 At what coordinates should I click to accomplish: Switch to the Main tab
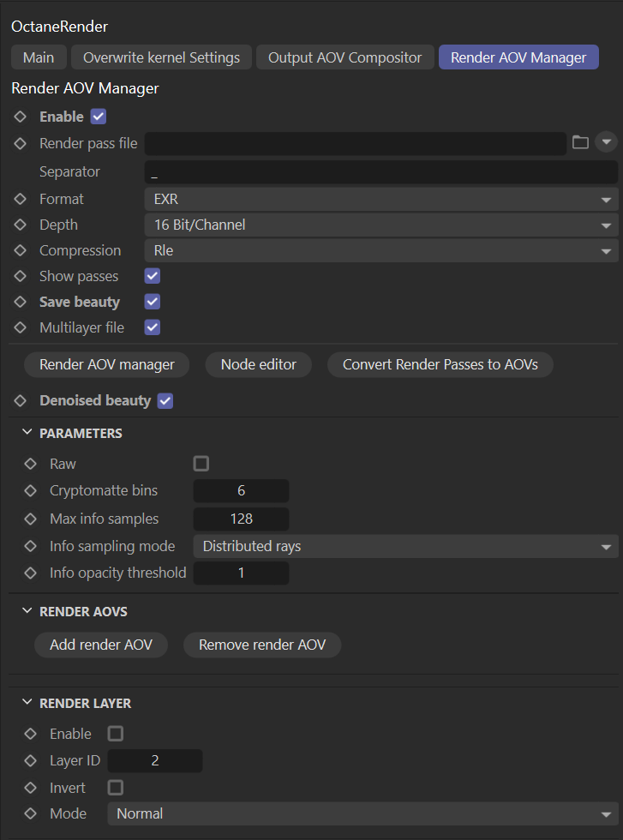pos(39,57)
